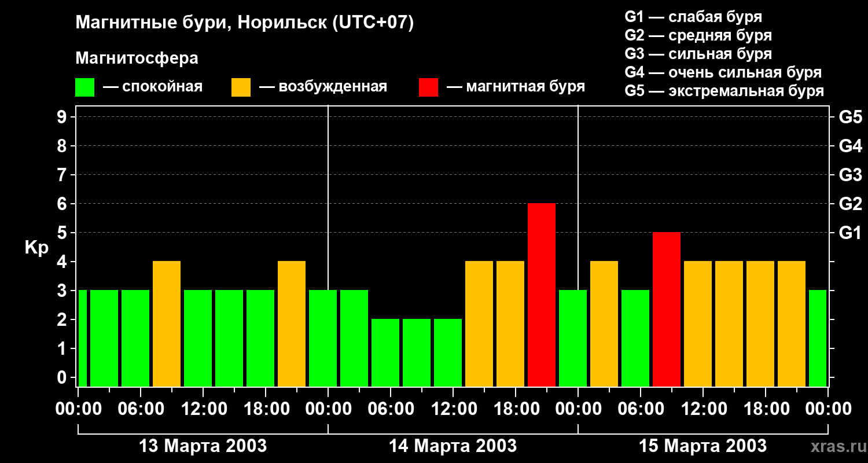Click the line 'G4 — очень сильная буря'
The image size is (868, 463).
coord(723,72)
